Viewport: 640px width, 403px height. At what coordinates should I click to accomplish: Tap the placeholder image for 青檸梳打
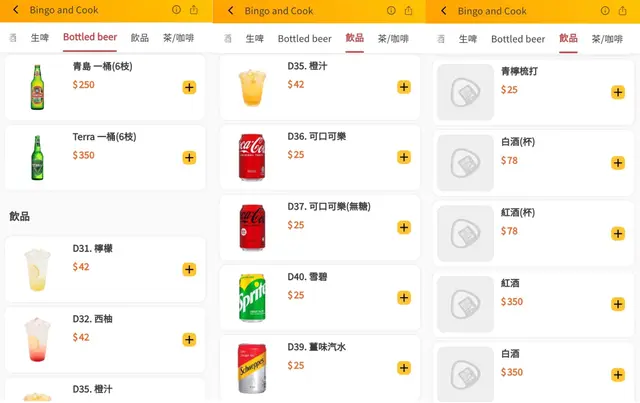coord(465,92)
